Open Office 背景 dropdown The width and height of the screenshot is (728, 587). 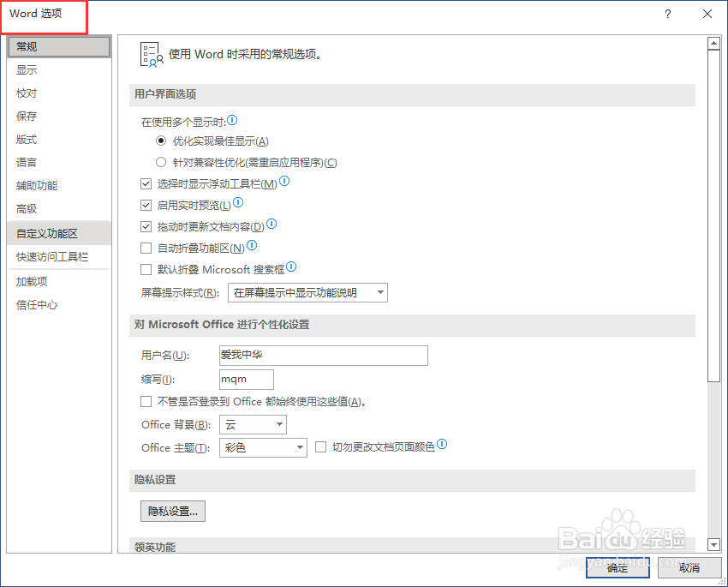[253, 424]
